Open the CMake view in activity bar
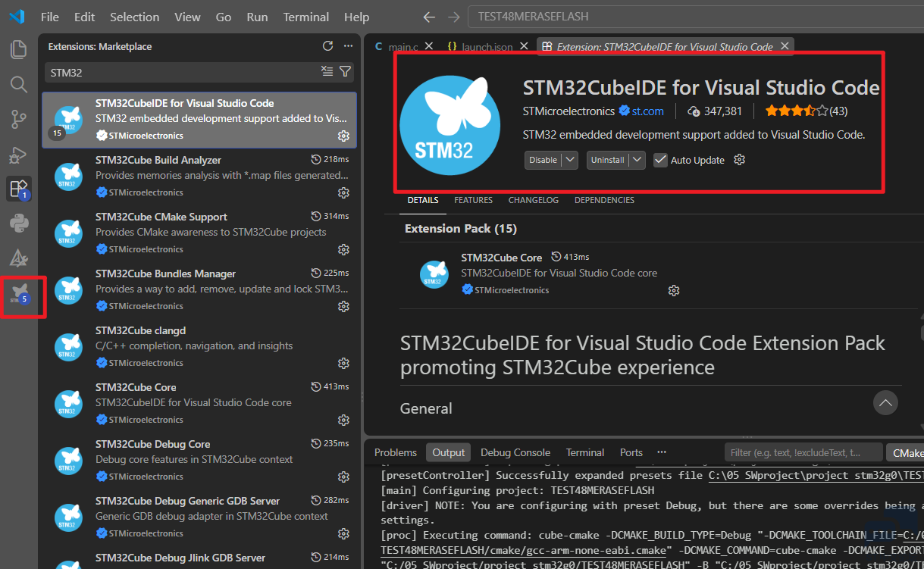This screenshot has height=569, width=924. coord(18,258)
